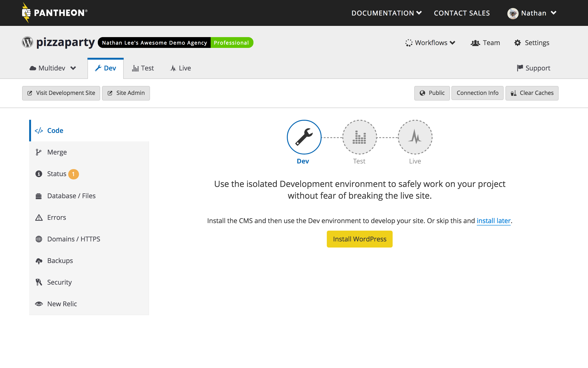
Task: Click the Workflows spinner icon
Action: [409, 43]
